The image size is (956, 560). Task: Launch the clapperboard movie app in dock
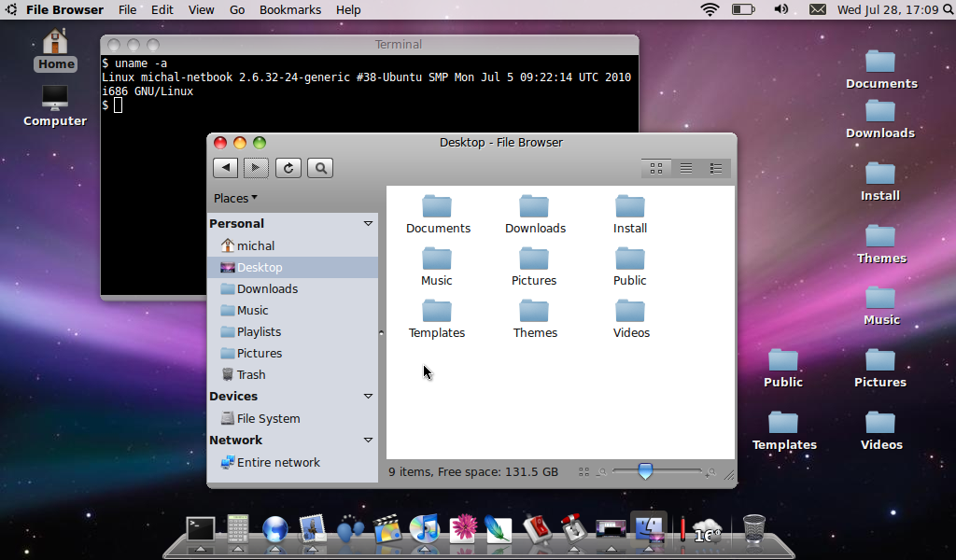tap(387, 529)
